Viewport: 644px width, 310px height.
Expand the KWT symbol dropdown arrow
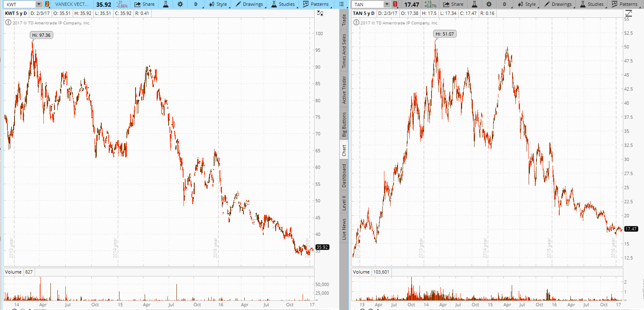tap(38, 4)
